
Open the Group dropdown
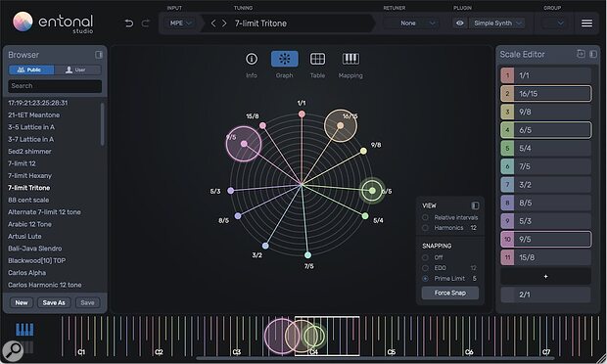[x=553, y=23]
